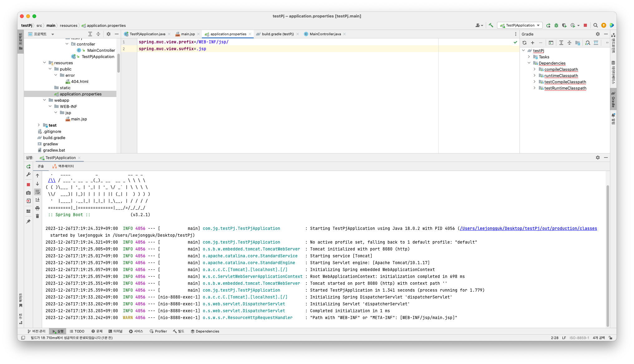
Task: Start debugging with the bug icon
Action: tap(556, 25)
